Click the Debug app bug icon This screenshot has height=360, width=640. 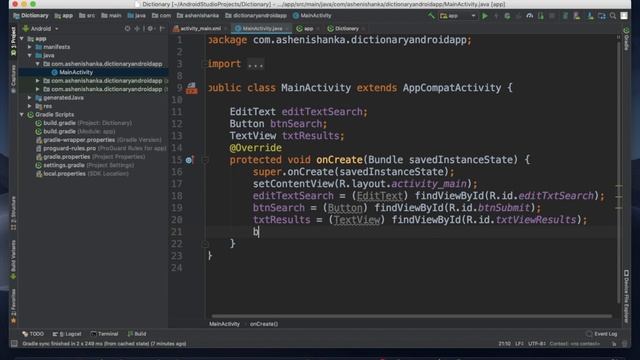[x=507, y=16]
